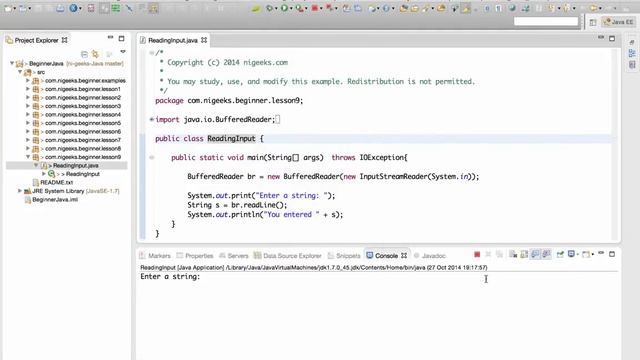Screen dimensions: 640x360
Task: Click the Run button in the toolbar
Action: pyautogui.click(x=284, y=8)
